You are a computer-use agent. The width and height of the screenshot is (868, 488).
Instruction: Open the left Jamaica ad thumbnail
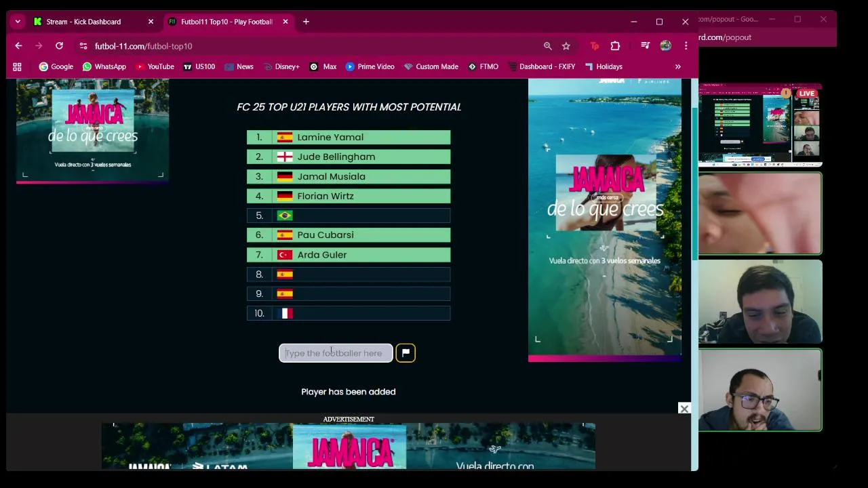coord(92,130)
